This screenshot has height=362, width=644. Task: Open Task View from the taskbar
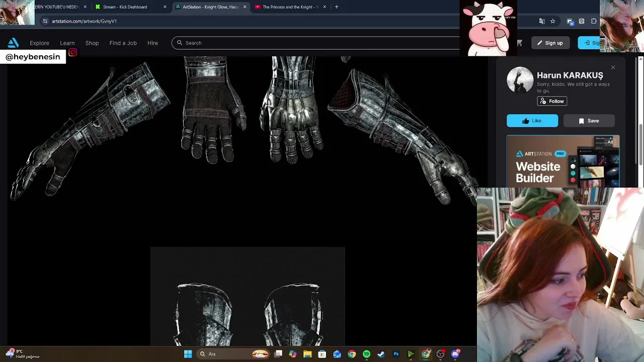pyautogui.click(x=278, y=354)
